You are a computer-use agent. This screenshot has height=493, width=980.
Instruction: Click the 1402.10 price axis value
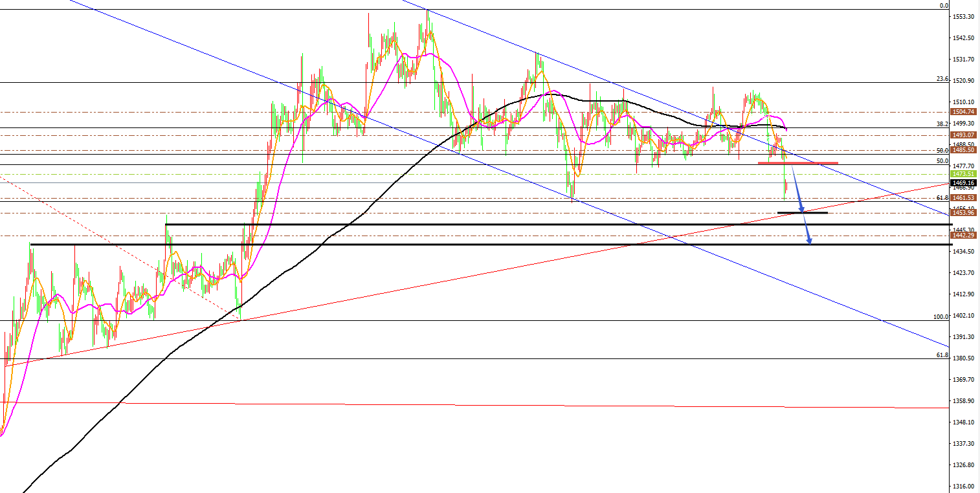[x=964, y=316]
